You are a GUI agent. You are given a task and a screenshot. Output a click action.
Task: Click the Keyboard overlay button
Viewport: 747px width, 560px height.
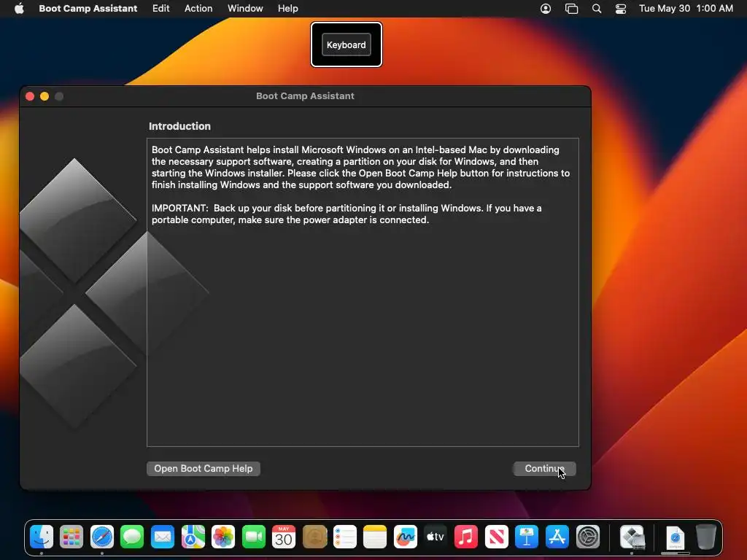click(347, 44)
